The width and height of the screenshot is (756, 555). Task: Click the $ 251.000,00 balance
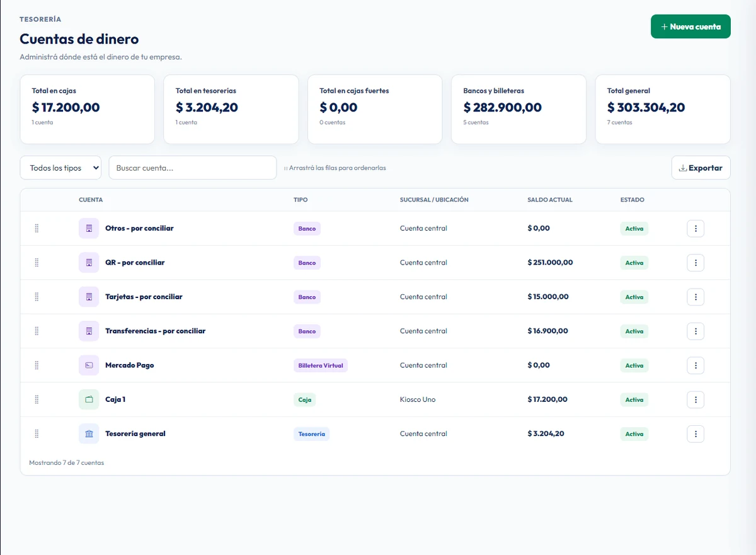coord(551,262)
